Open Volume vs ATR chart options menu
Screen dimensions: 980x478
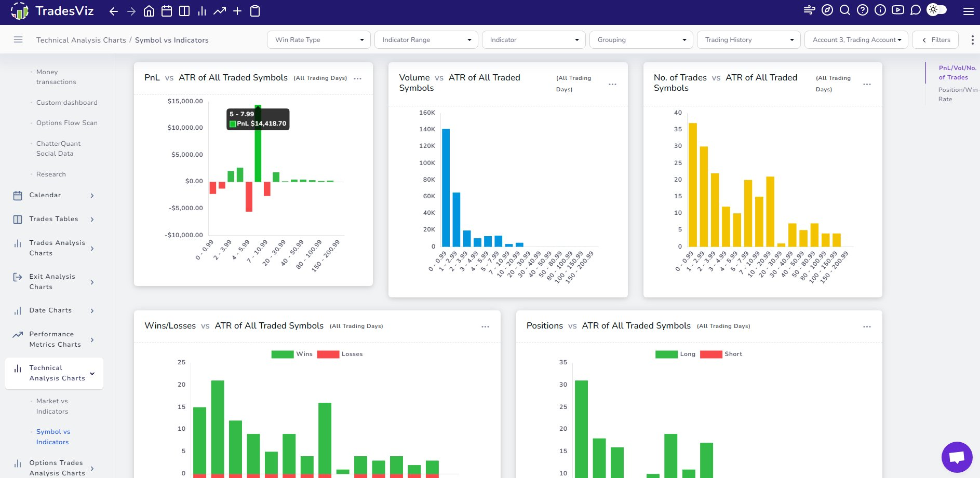tap(612, 84)
